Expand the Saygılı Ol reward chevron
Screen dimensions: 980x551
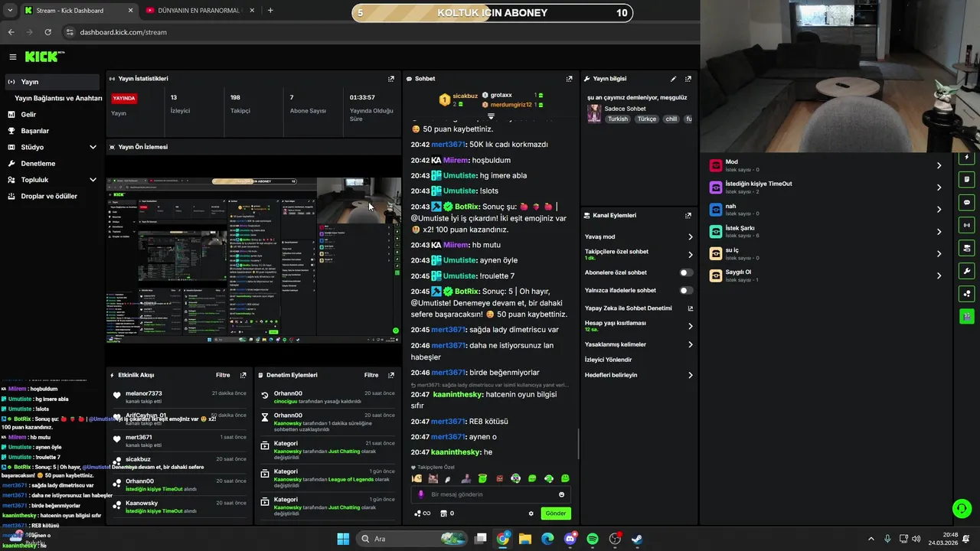(939, 275)
